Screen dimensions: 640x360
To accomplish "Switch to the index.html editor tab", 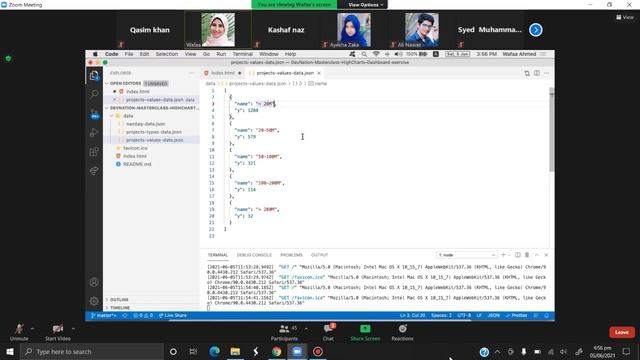I will [222, 73].
